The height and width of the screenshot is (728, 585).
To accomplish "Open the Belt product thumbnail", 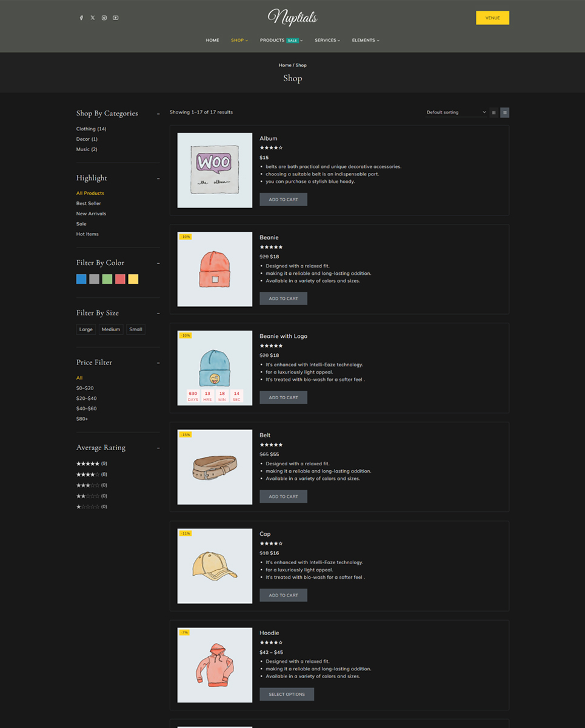I will coord(215,467).
